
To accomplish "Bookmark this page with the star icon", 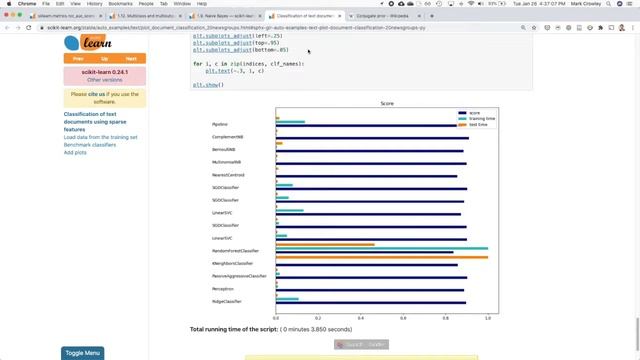I will pyautogui.click(x=534, y=28).
